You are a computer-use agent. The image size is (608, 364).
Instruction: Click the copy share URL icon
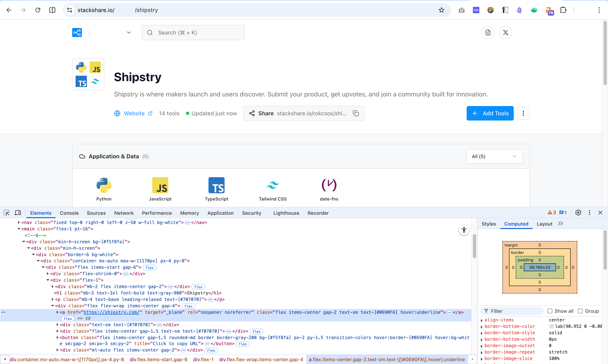point(356,113)
